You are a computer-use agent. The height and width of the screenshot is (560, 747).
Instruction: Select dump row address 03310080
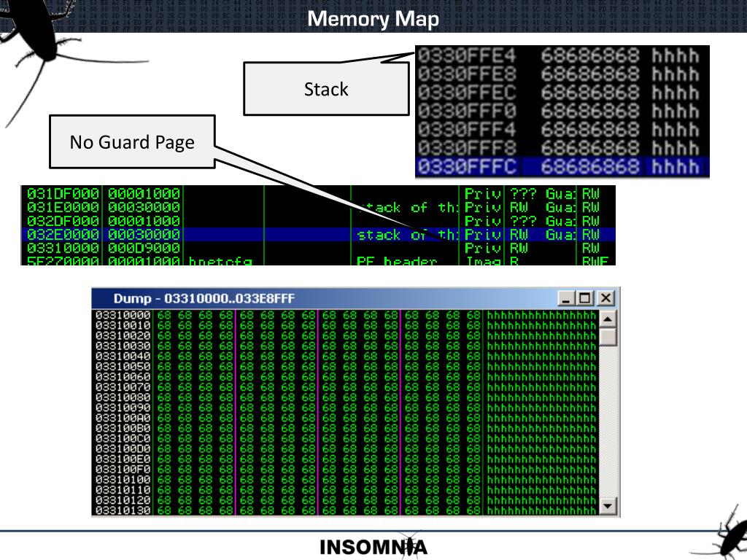point(123,397)
